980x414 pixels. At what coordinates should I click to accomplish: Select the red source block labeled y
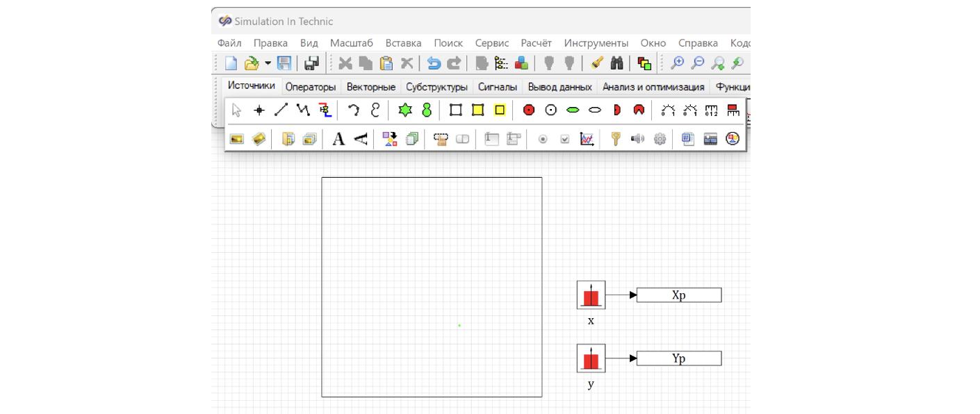click(x=591, y=358)
